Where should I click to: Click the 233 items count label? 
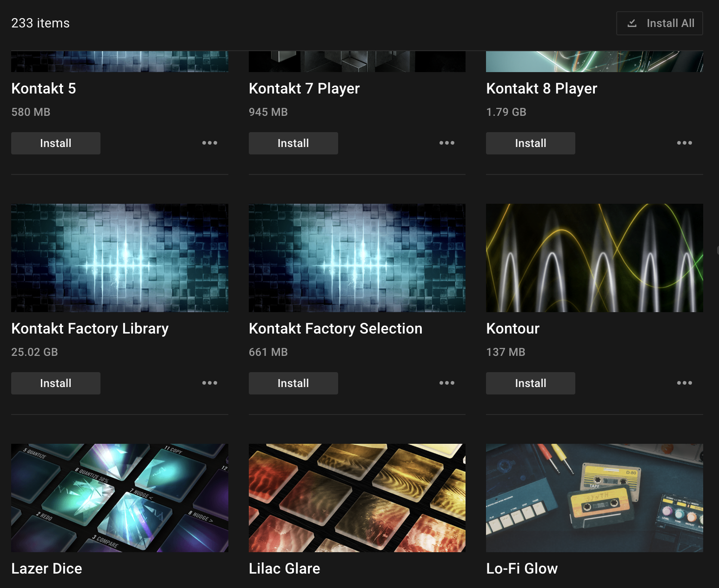click(40, 23)
